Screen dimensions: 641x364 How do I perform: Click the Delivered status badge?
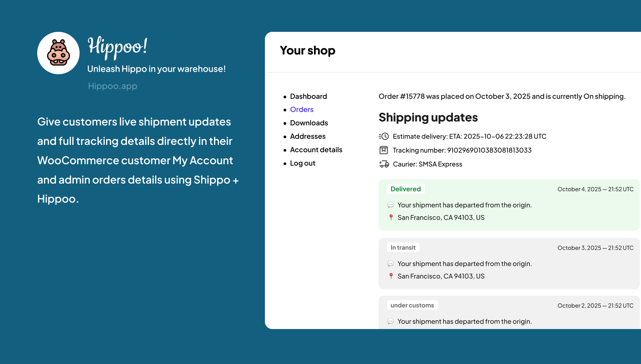405,189
